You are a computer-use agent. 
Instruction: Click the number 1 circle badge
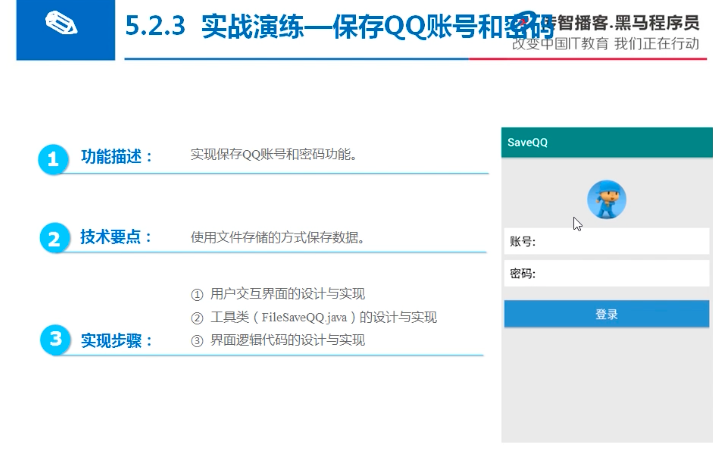pyautogui.click(x=53, y=159)
